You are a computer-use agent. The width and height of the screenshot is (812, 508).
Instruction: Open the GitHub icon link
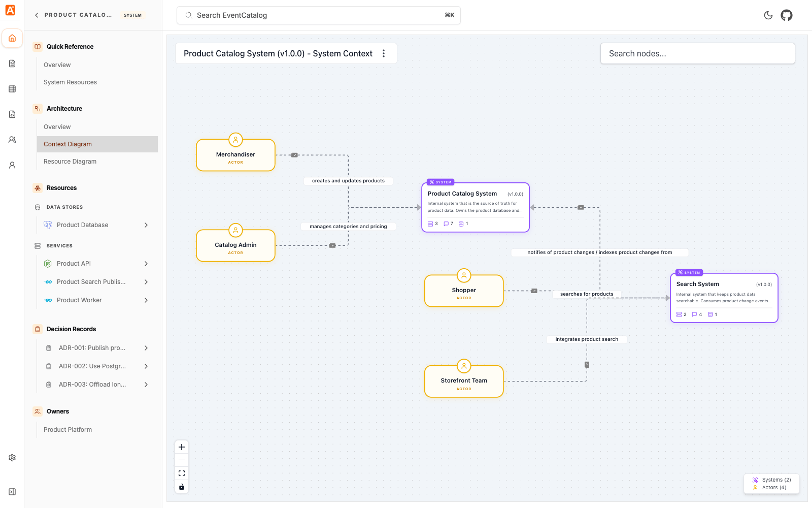(787, 15)
